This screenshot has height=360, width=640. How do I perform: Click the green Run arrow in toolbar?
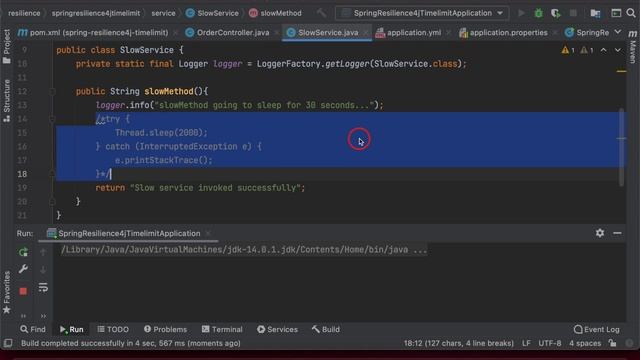[x=521, y=13]
